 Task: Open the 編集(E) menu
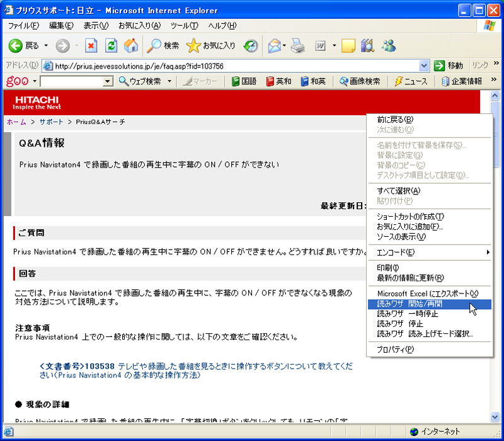(61, 26)
